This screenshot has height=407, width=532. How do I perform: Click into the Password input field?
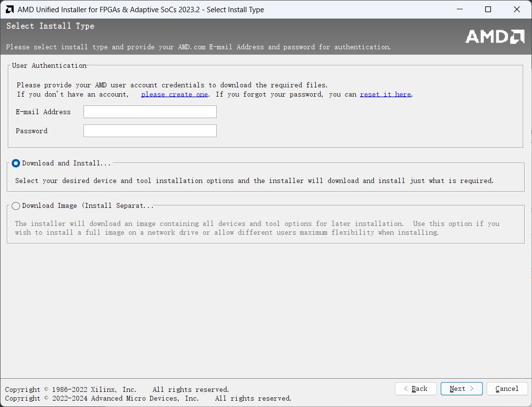(150, 131)
